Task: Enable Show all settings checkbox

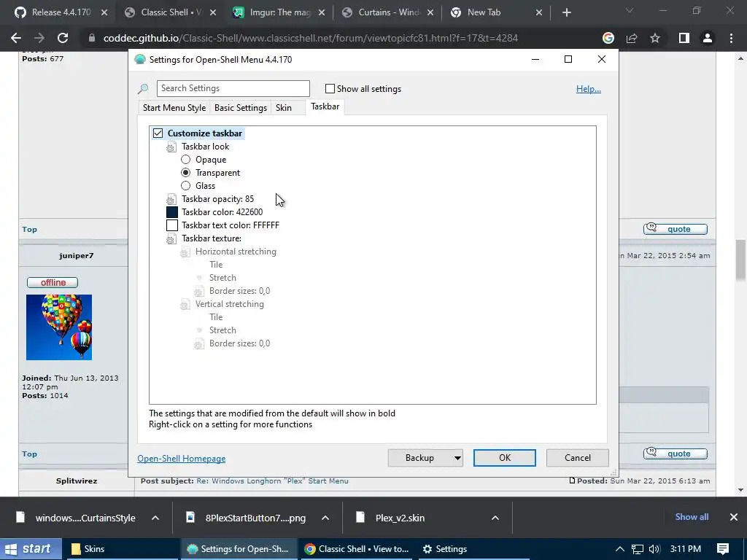Action: [x=330, y=88]
